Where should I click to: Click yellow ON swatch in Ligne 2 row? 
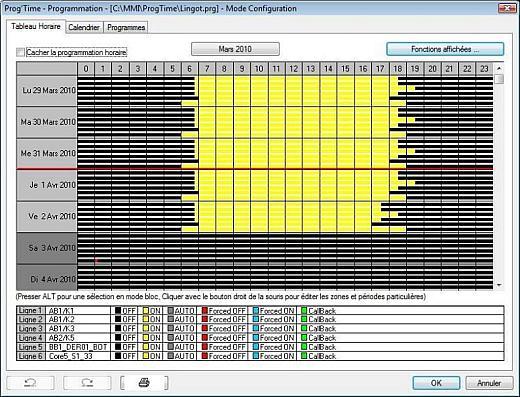point(146,320)
